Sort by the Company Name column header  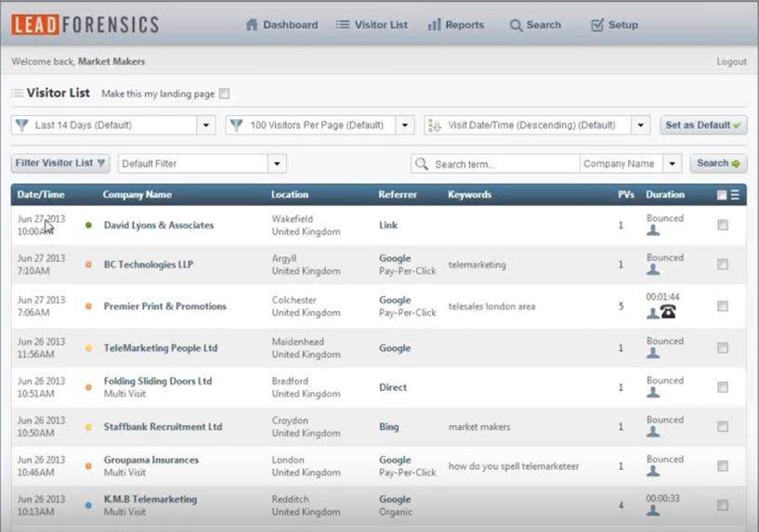(137, 194)
